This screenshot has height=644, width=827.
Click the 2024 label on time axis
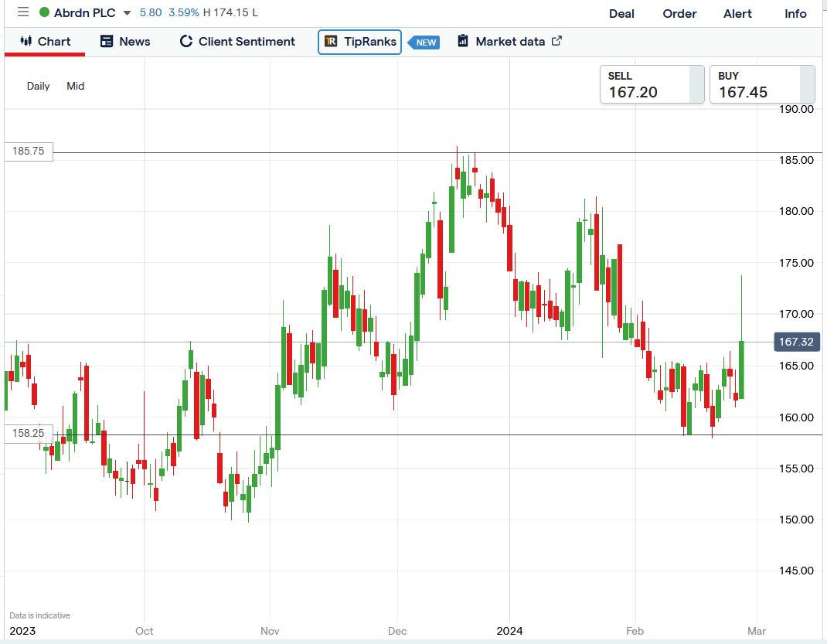tap(509, 631)
